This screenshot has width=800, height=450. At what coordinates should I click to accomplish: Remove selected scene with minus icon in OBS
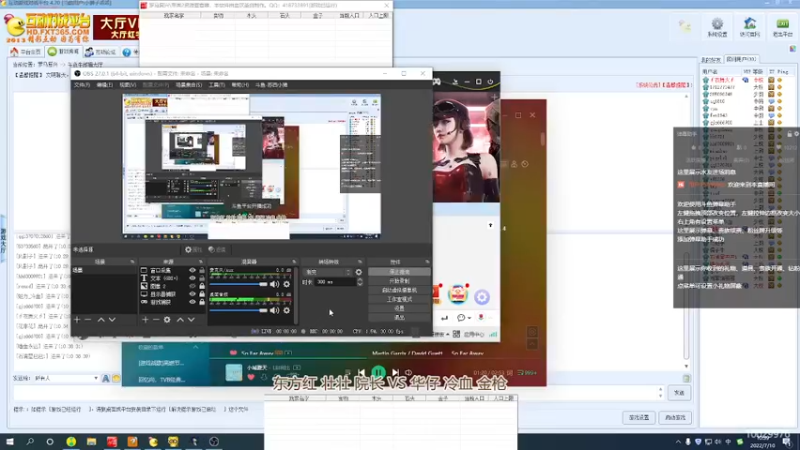pyautogui.click(x=88, y=319)
